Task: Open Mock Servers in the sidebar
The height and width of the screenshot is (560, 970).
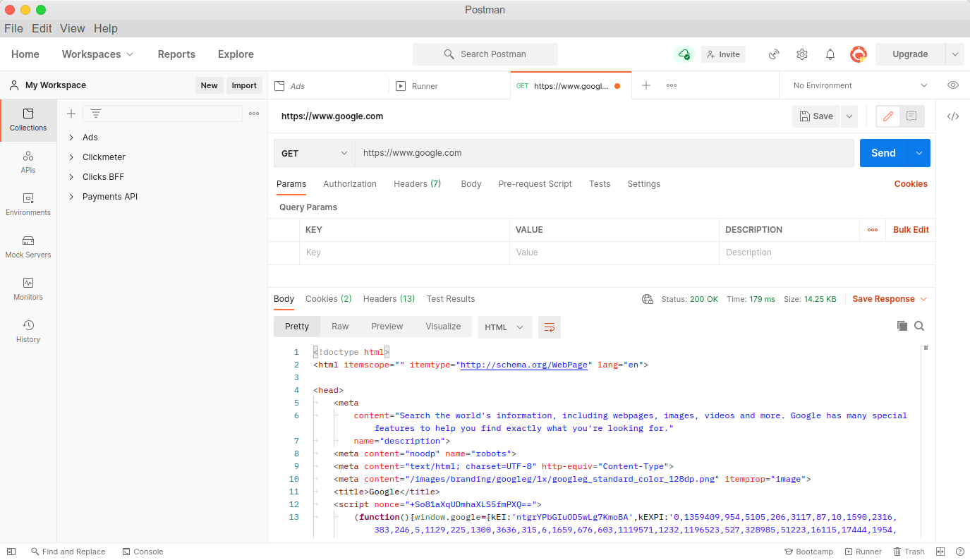Action: pos(28,247)
